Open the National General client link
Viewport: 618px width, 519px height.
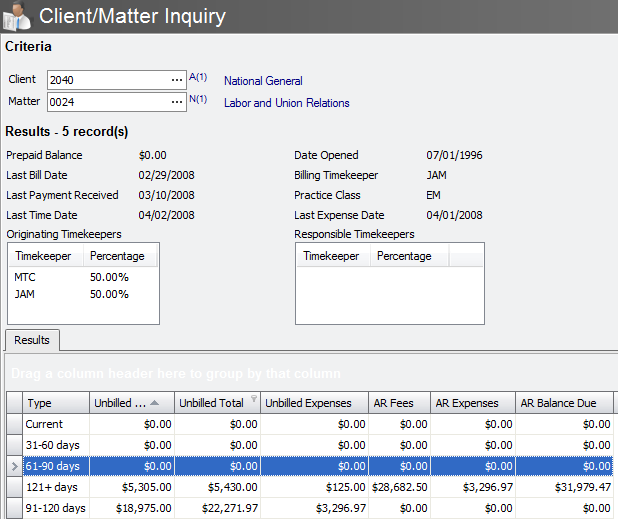[263, 81]
